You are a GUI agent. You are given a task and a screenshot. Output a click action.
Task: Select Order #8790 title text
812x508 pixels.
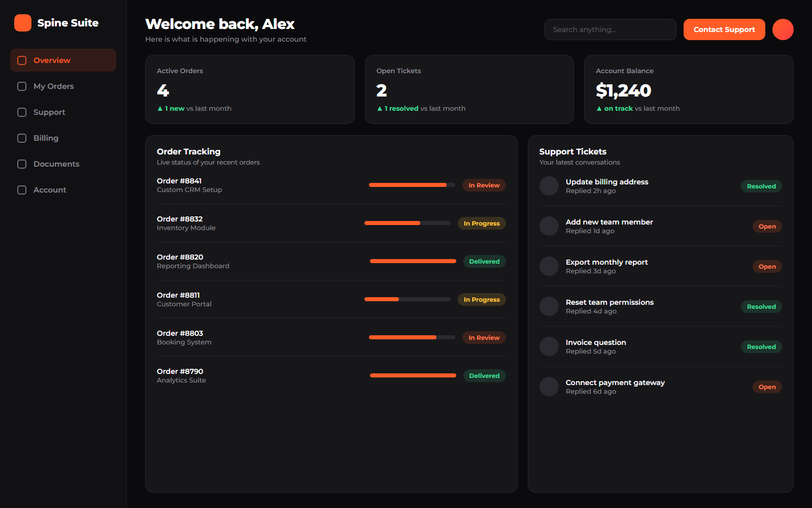pyautogui.click(x=180, y=371)
